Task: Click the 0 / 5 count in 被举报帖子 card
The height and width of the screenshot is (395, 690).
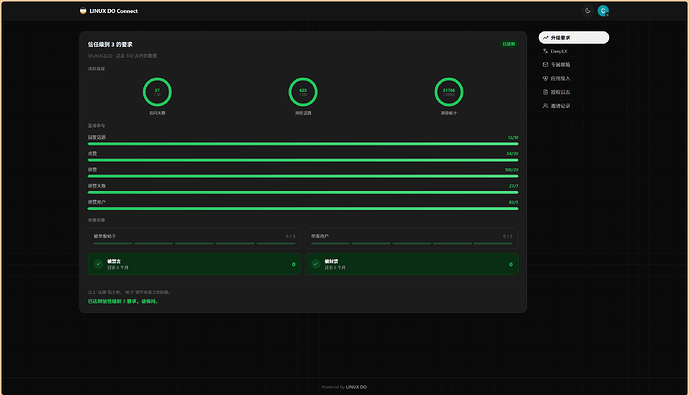Action: [290, 236]
